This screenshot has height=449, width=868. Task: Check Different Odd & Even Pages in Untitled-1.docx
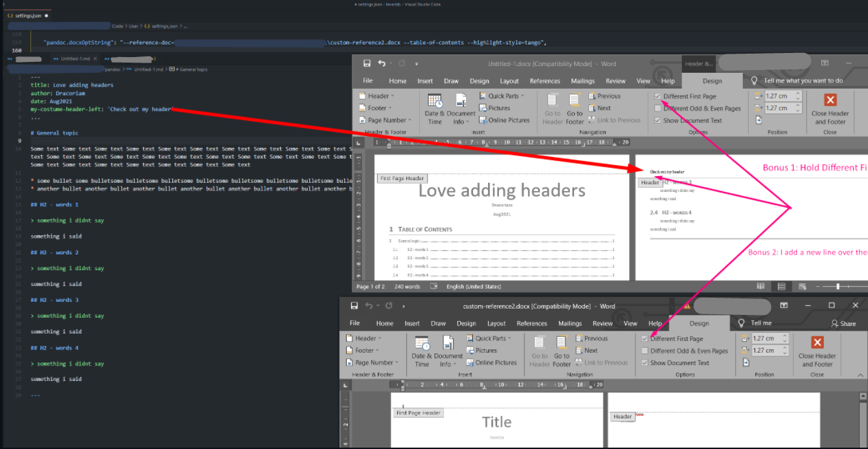click(x=658, y=108)
